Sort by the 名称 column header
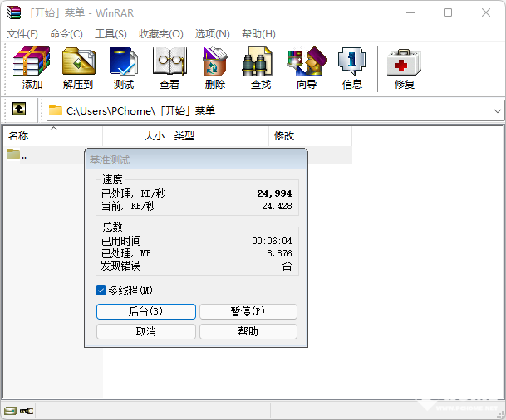Image resolution: width=506 pixels, height=420 pixels. 53,136
